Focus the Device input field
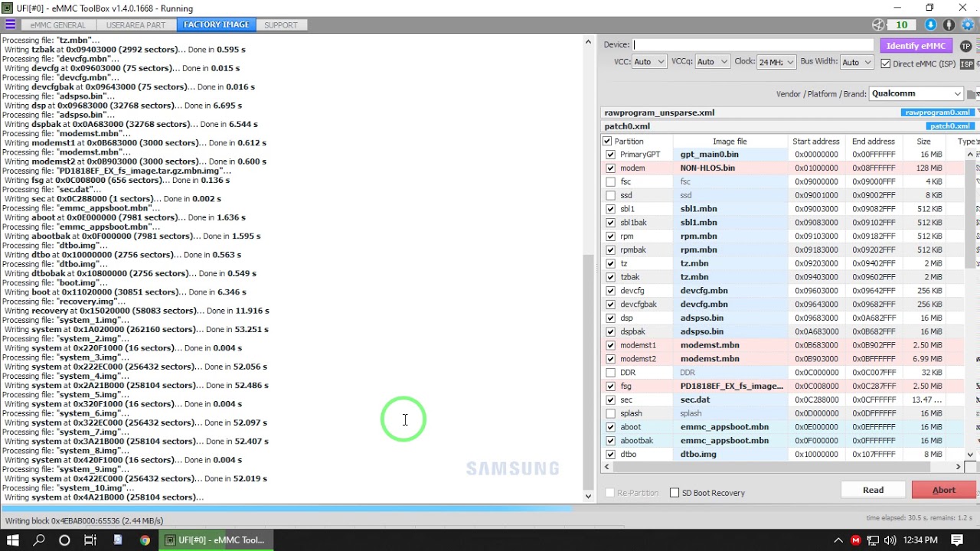This screenshot has width=980, height=551. pos(753,45)
